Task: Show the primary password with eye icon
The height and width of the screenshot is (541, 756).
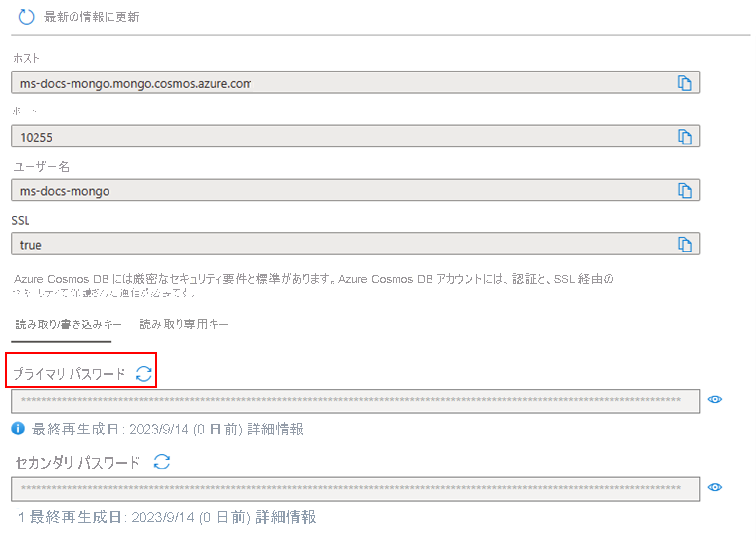Action: coord(715,399)
